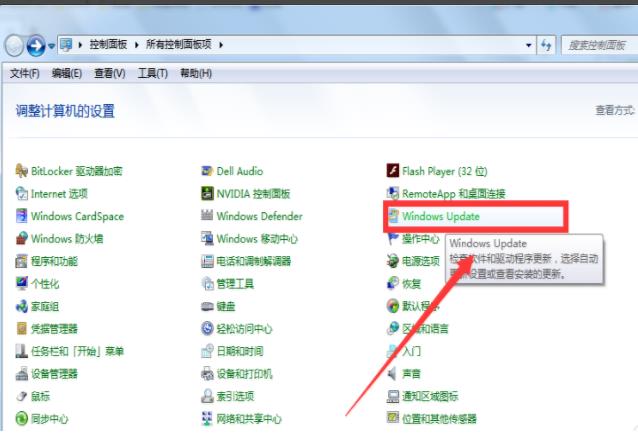Click the Forward navigation button

pyautogui.click(x=36, y=46)
